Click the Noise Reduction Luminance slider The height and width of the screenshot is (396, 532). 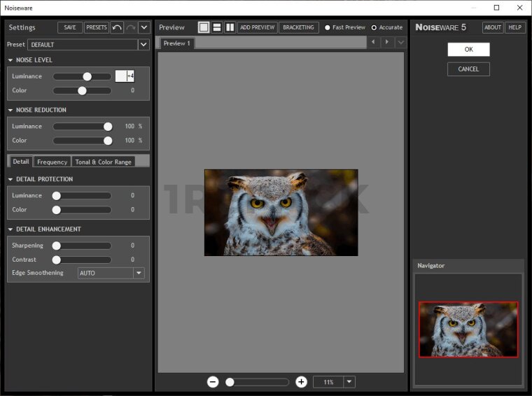(x=82, y=127)
